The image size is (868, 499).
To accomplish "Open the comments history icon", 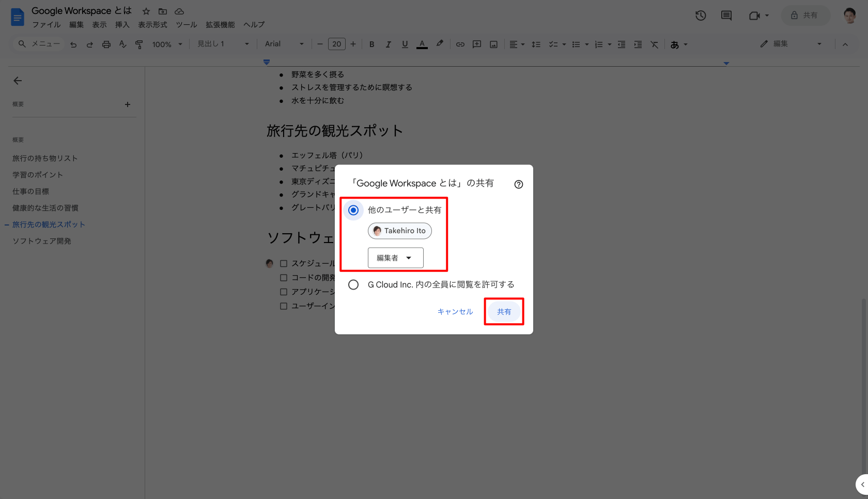I will pos(726,16).
